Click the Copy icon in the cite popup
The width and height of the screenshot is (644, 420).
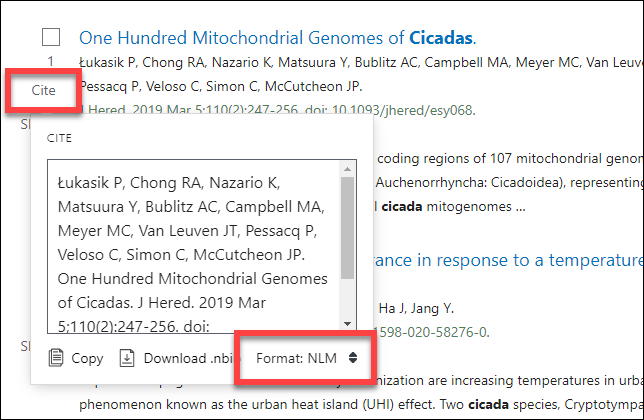click(56, 358)
